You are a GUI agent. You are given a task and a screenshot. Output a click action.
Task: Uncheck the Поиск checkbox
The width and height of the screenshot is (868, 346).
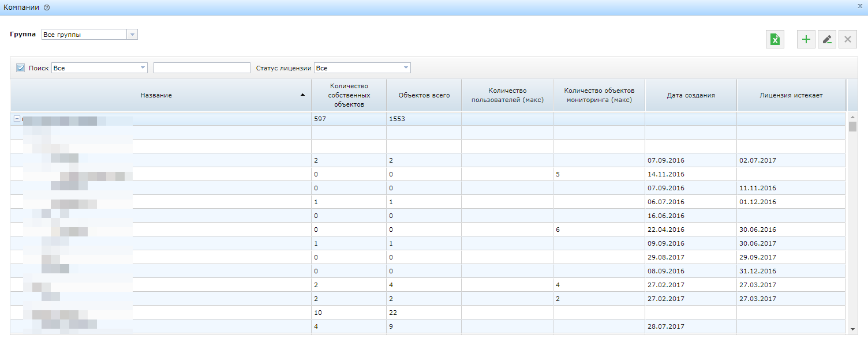coord(20,67)
